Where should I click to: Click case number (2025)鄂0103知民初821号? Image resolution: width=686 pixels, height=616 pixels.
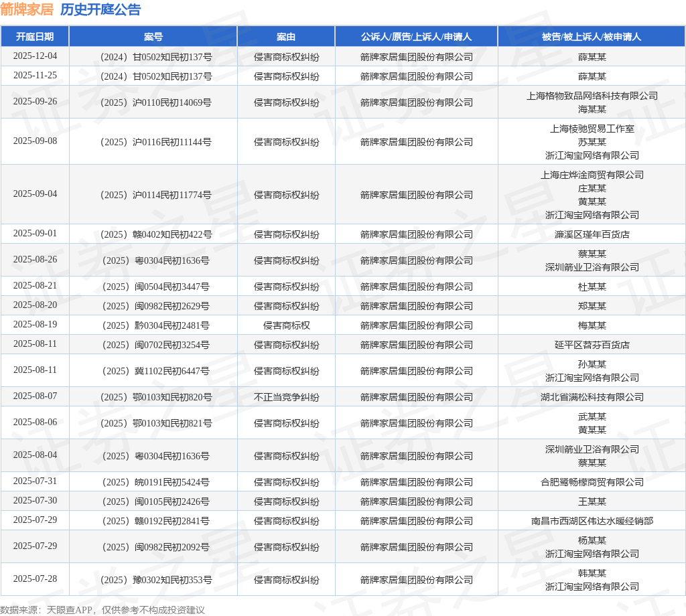[x=156, y=422]
